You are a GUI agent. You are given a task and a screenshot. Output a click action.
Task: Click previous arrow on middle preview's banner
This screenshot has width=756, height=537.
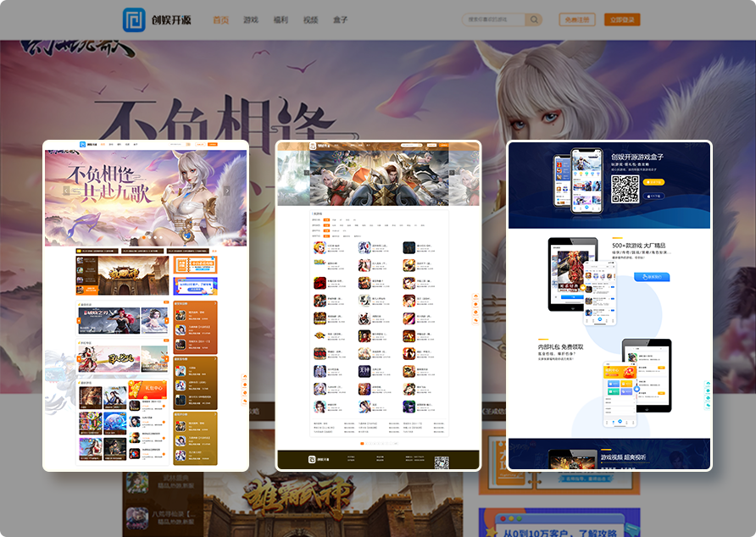[x=306, y=173]
